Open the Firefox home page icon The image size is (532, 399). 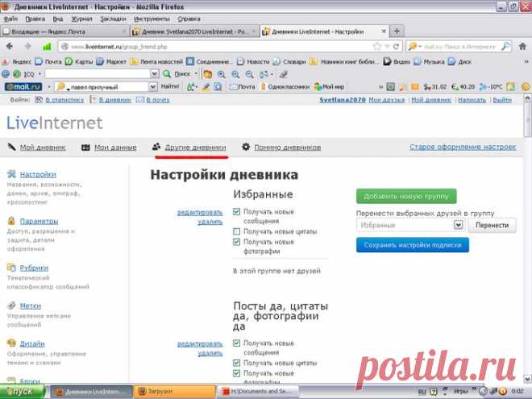click(522, 47)
